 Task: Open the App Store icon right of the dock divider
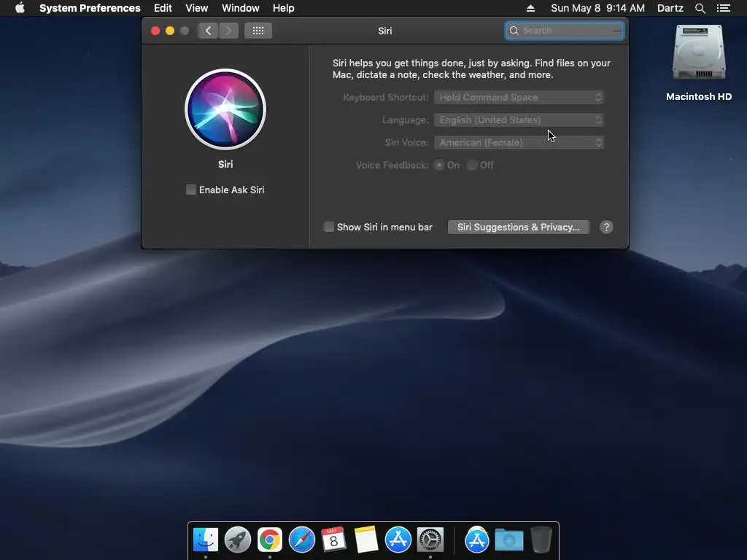click(x=477, y=540)
